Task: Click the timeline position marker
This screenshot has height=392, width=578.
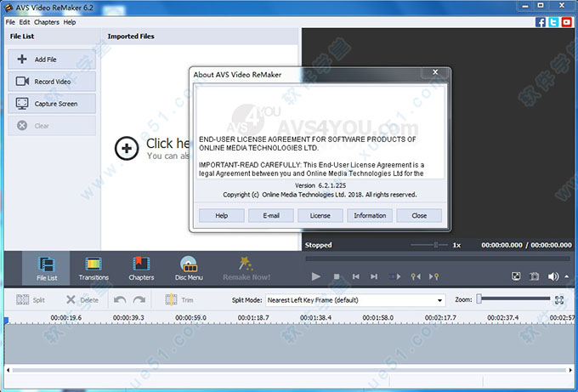Action: (x=6, y=320)
